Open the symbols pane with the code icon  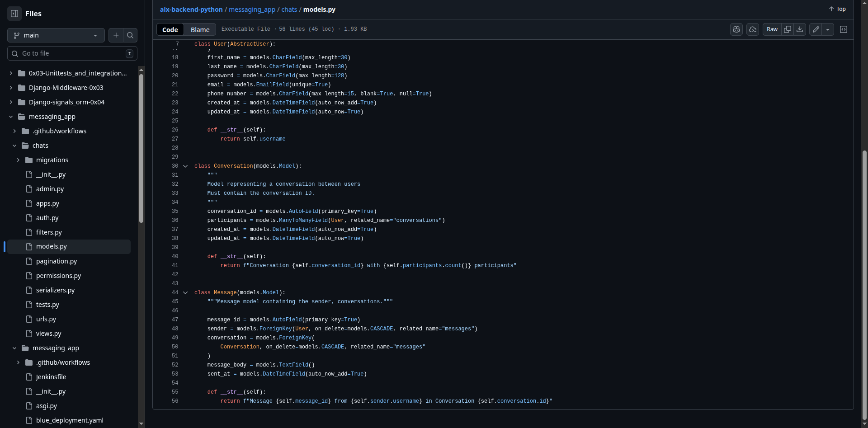point(844,29)
